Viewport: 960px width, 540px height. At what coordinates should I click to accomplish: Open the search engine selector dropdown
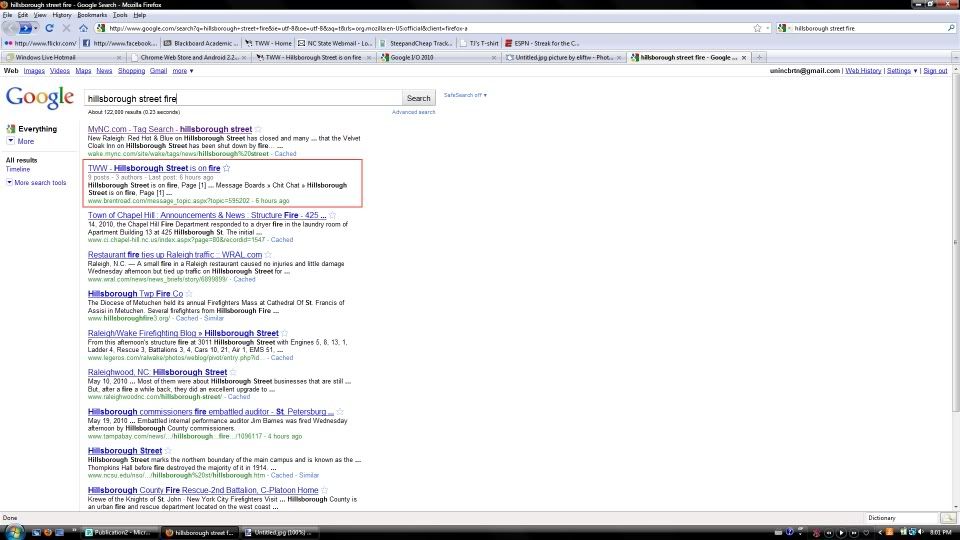[x=784, y=28]
